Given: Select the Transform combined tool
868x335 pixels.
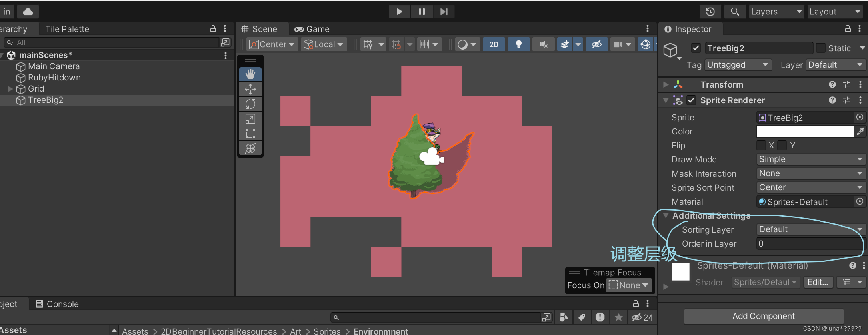Looking at the screenshot, I should [x=250, y=148].
